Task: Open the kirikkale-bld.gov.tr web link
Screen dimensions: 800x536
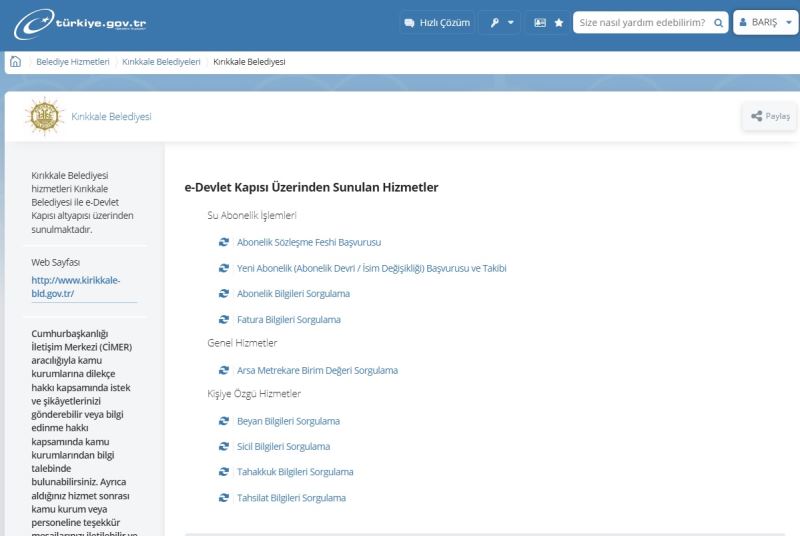Action: point(76,287)
